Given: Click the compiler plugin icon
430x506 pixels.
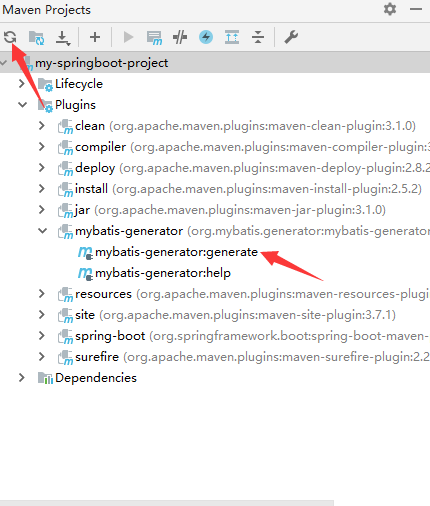Looking at the screenshot, I should [65, 148].
